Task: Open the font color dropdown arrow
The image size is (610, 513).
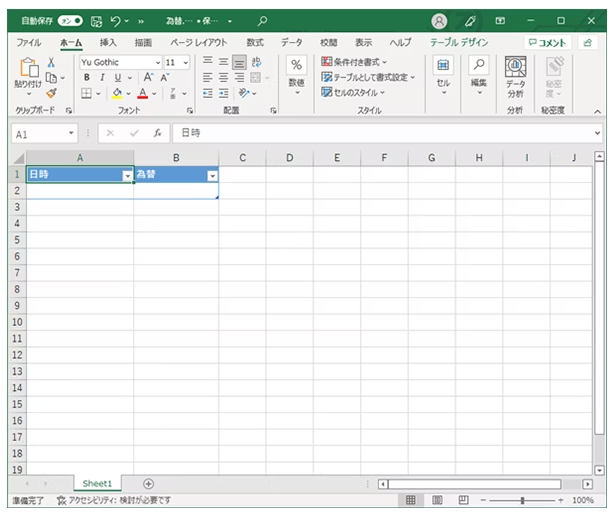Action: coord(154,94)
